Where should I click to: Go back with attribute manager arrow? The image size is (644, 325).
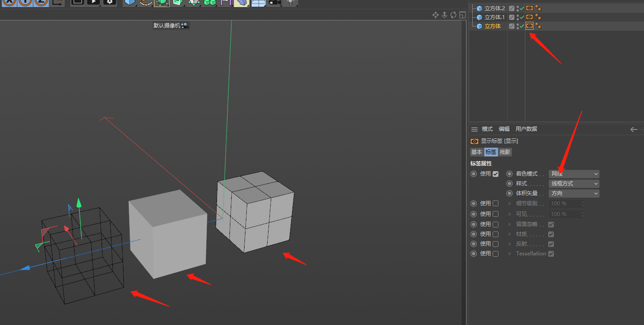pos(634,129)
